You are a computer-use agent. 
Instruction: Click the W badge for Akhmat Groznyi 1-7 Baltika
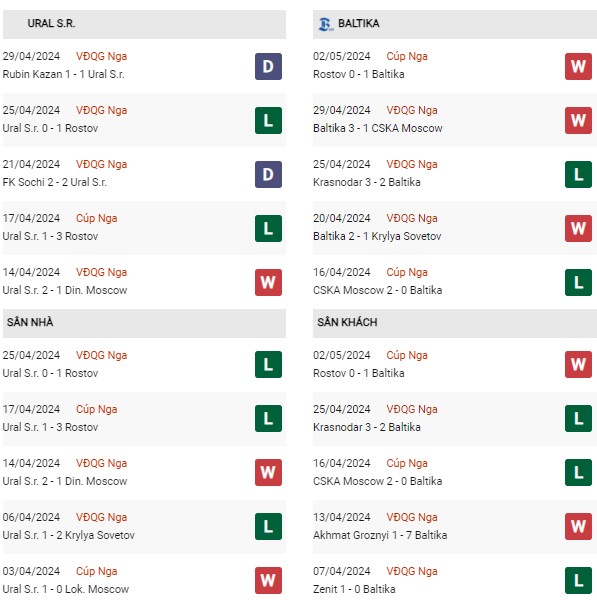pos(578,526)
